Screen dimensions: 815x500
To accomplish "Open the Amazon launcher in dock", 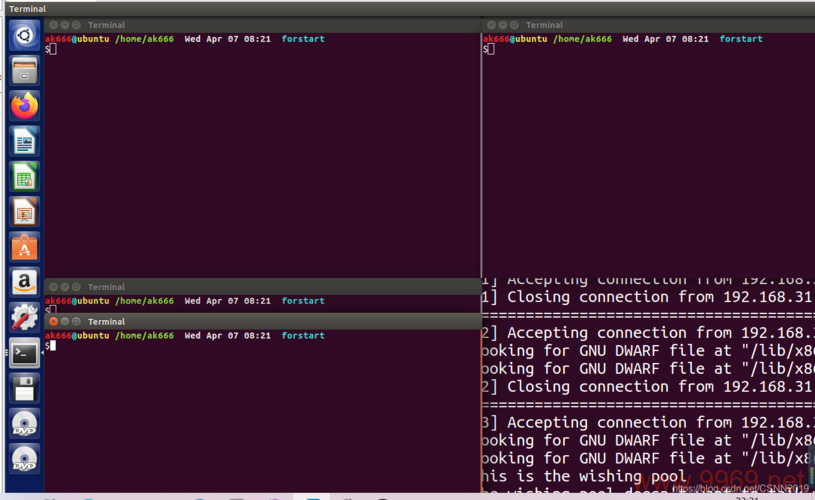I will pos(24,283).
